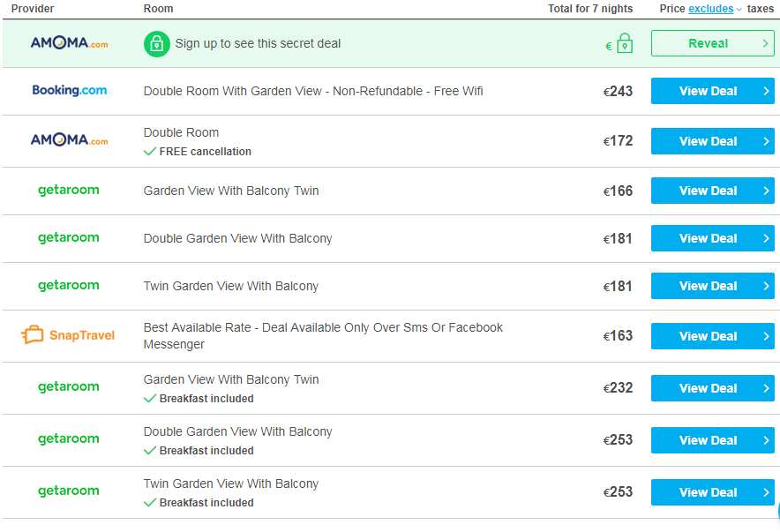Click the green padlock secret deal icon
780x532 pixels.
click(x=157, y=44)
